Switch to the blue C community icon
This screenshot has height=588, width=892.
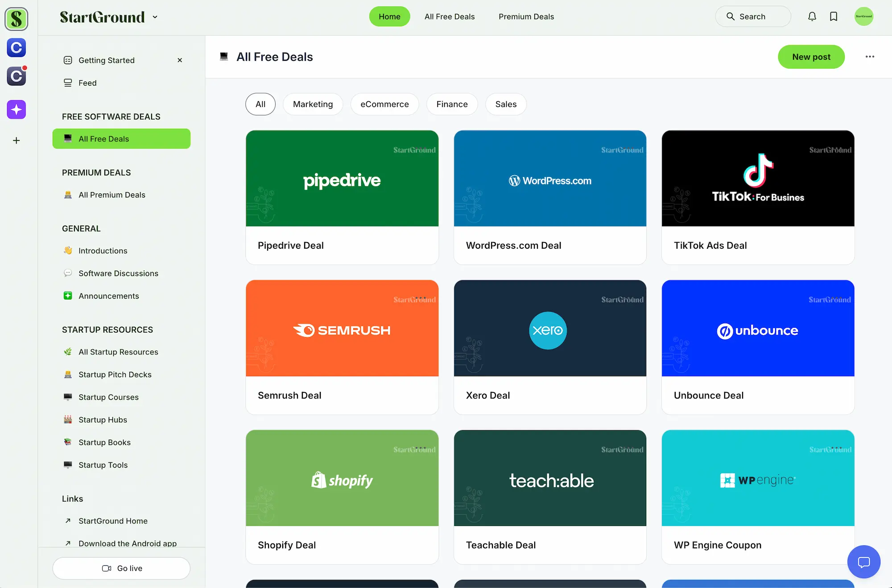[x=17, y=48]
